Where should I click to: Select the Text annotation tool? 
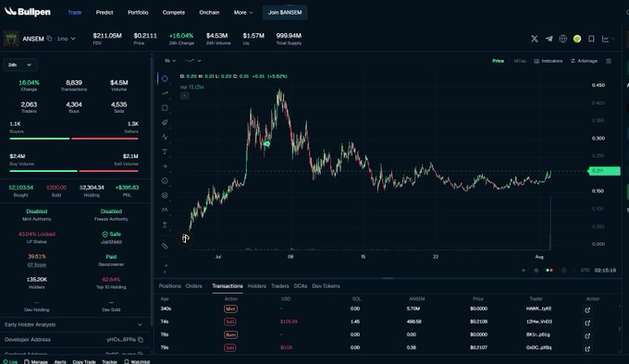pyautogui.click(x=165, y=152)
